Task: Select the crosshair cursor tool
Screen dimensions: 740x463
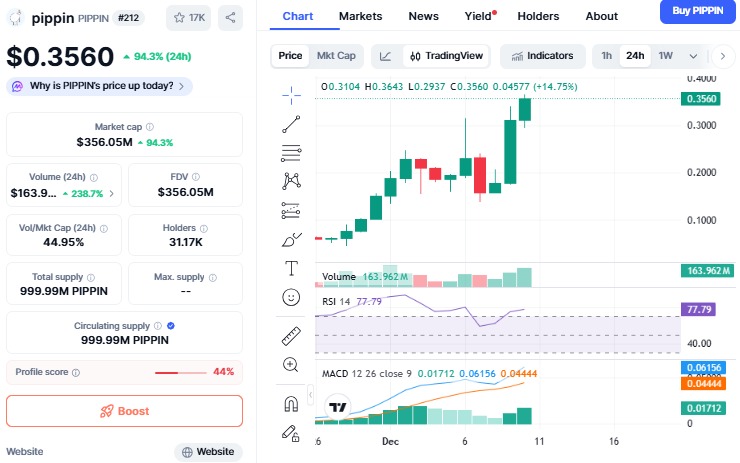Action: (x=291, y=94)
